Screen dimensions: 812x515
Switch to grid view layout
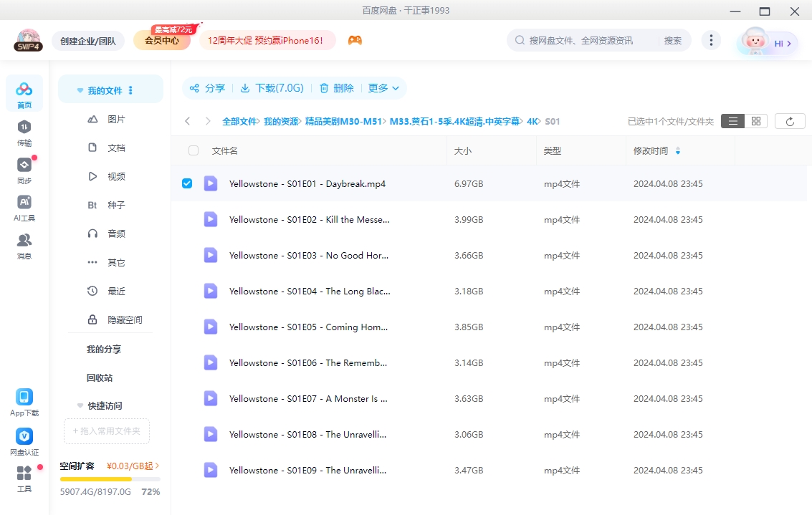755,121
